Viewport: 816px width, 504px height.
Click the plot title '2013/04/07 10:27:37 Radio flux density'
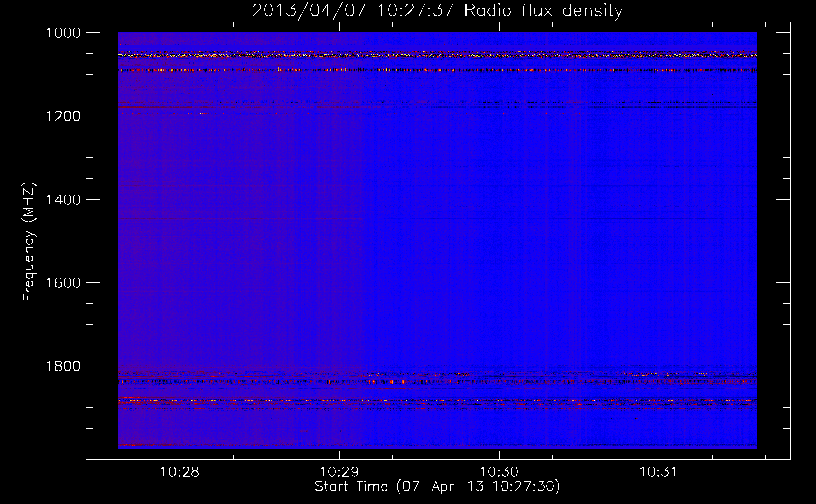437,10
